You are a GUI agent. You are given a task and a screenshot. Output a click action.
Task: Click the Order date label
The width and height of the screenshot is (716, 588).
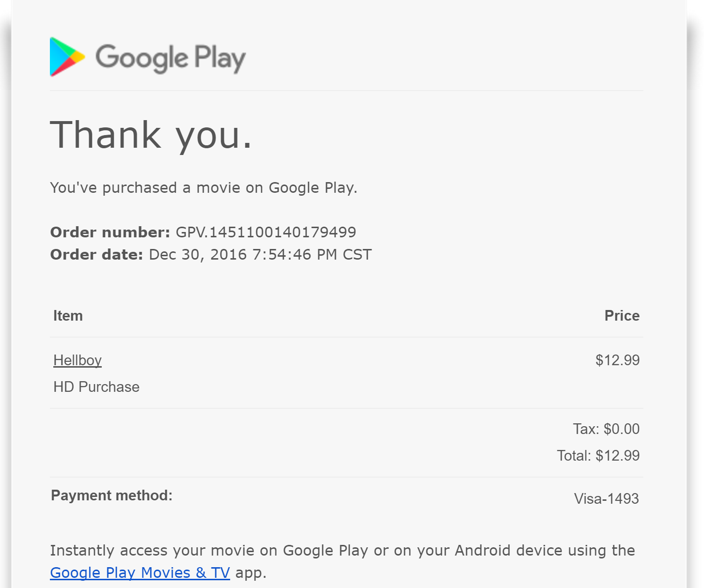click(x=97, y=254)
